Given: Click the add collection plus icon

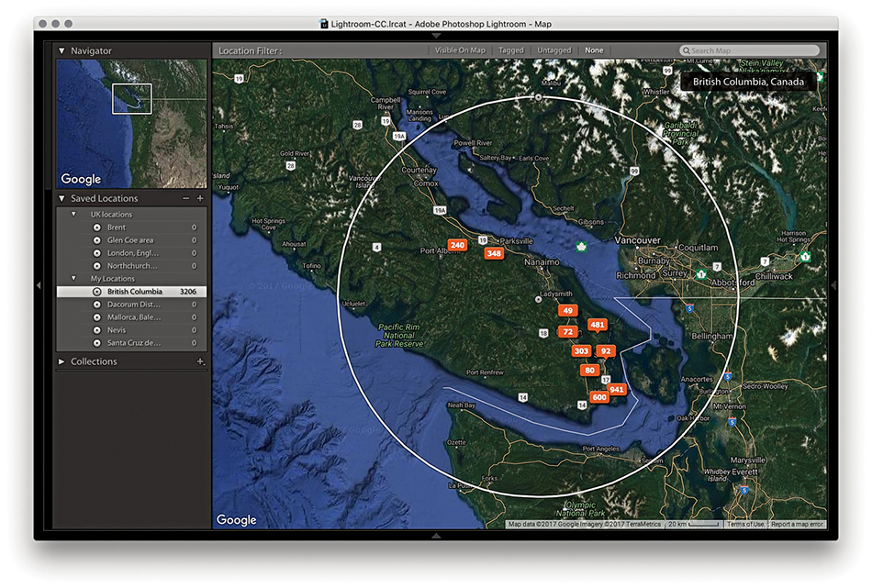Looking at the screenshot, I should click(200, 361).
